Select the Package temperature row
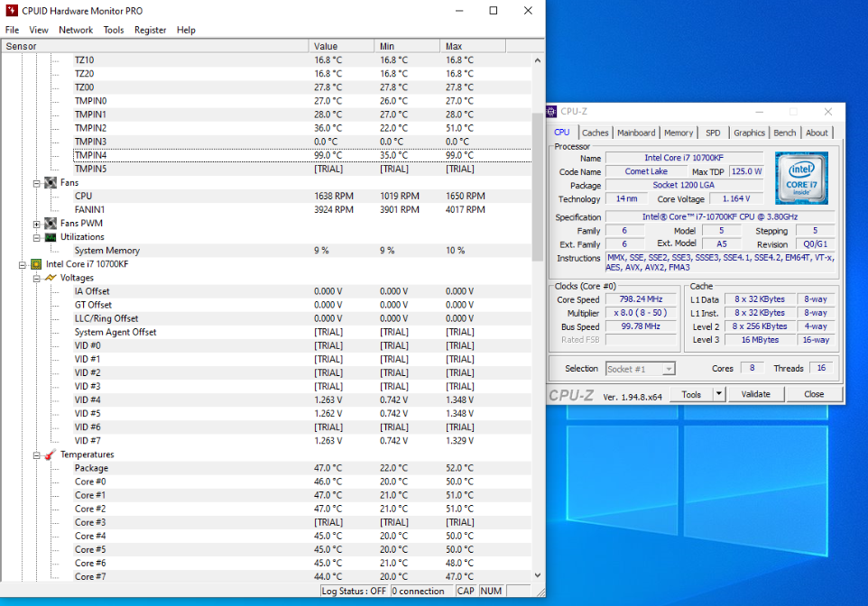Viewport: 868px width, 606px height. click(x=301, y=468)
